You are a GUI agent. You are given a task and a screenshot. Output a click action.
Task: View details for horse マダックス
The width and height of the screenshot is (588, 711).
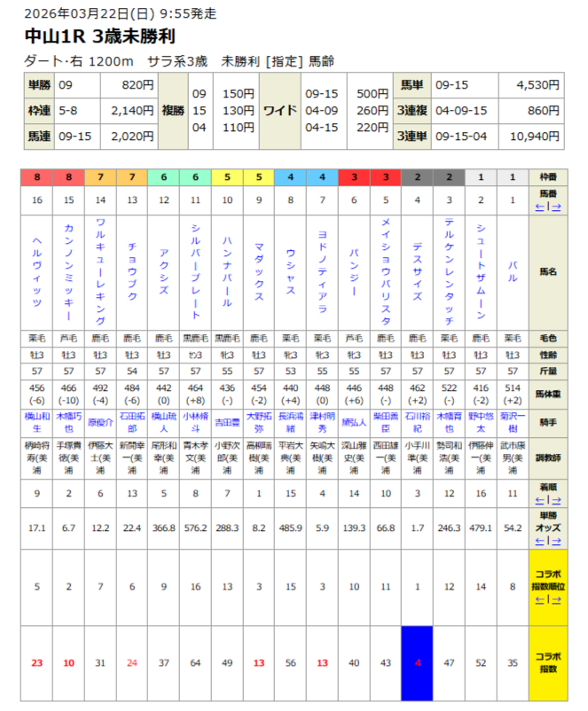click(x=259, y=272)
